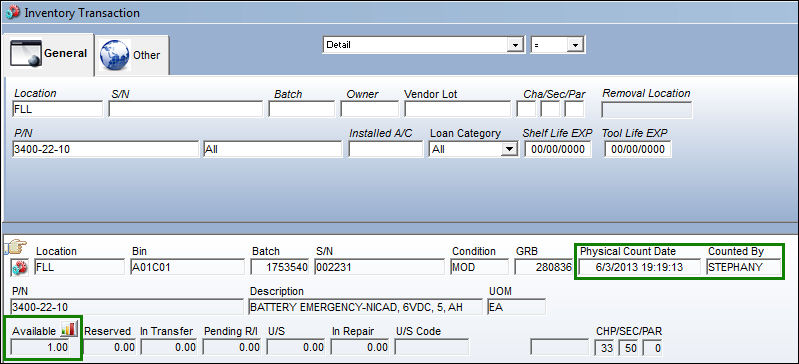Click the results P/N field 3400-22-10
The image size is (799, 364).
pyautogui.click(x=127, y=307)
